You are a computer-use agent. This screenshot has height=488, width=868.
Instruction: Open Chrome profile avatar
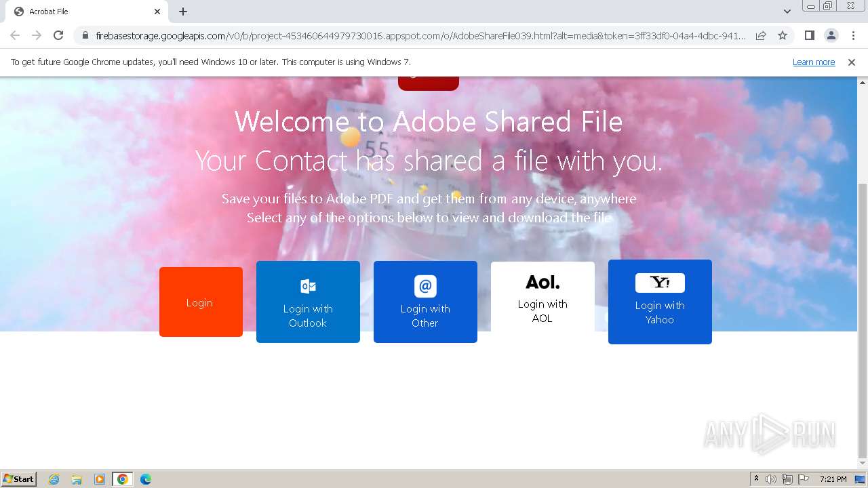click(831, 35)
